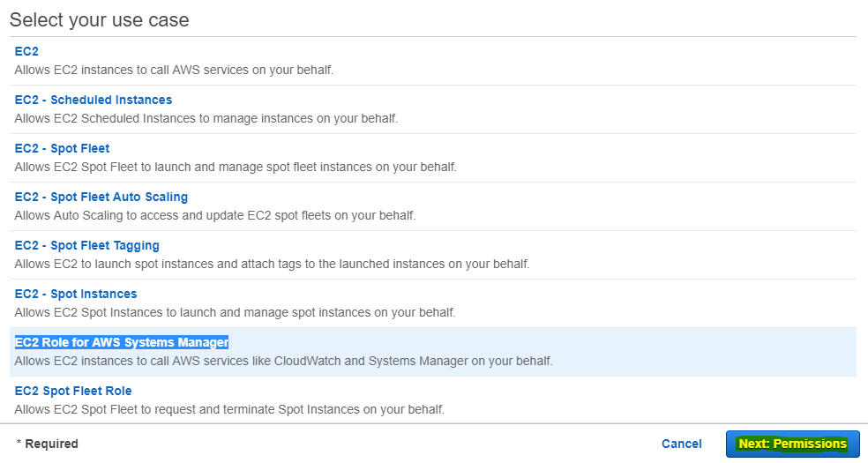Click EC2 Role for AWS Systems Manager
This screenshot has height=463, width=868.
122,342
